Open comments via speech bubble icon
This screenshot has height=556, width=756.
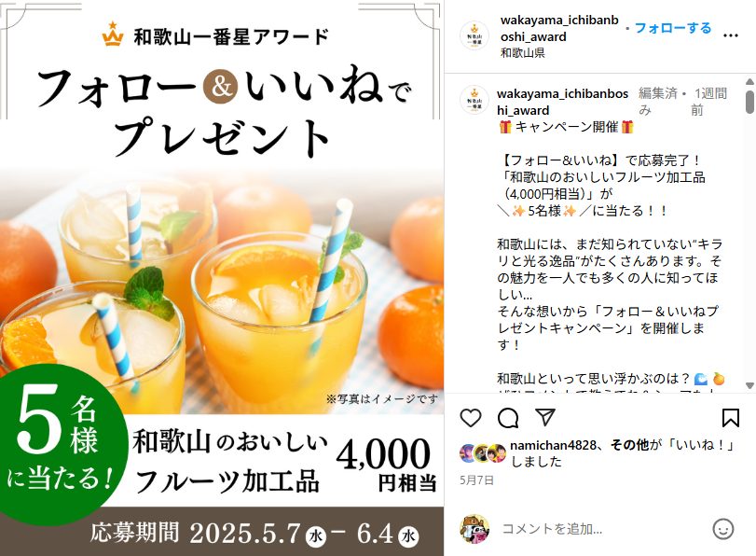(x=508, y=418)
